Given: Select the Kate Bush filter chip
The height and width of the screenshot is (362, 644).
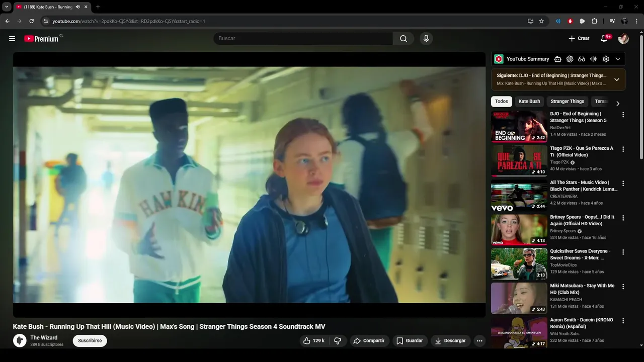Looking at the screenshot, I should [x=529, y=102].
